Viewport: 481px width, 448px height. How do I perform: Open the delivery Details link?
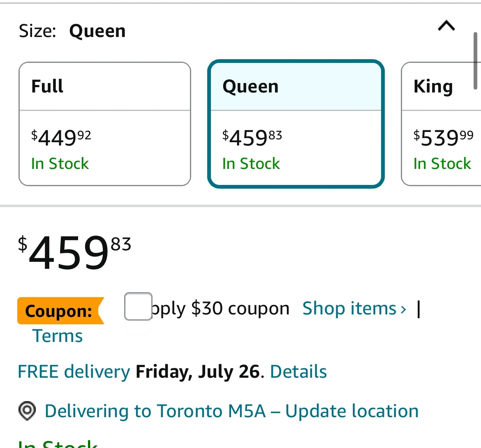298,372
